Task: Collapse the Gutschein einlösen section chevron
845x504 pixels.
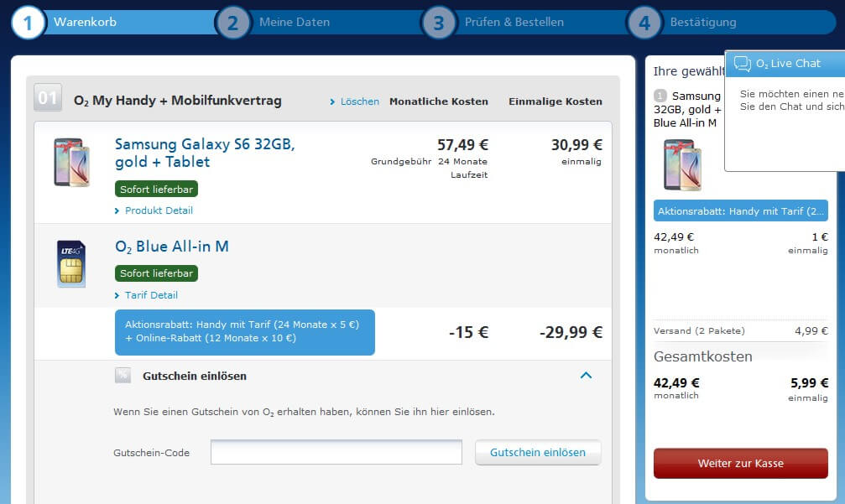Action: pos(586,376)
